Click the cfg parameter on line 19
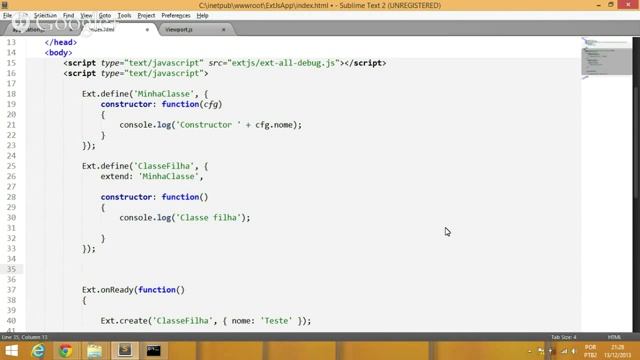Image resolution: width=640 pixels, height=360 pixels. coord(211,104)
